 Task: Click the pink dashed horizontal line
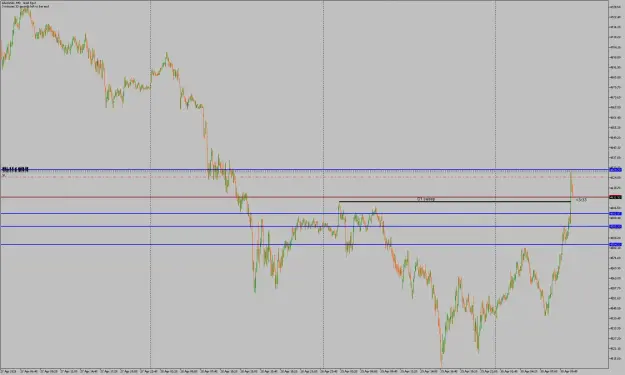[x=305, y=177]
